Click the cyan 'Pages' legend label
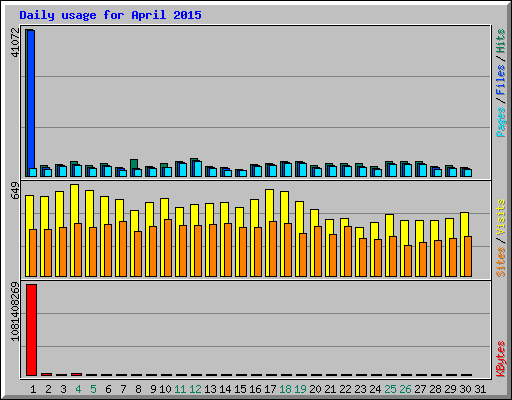The image size is (512, 400). pos(501,122)
